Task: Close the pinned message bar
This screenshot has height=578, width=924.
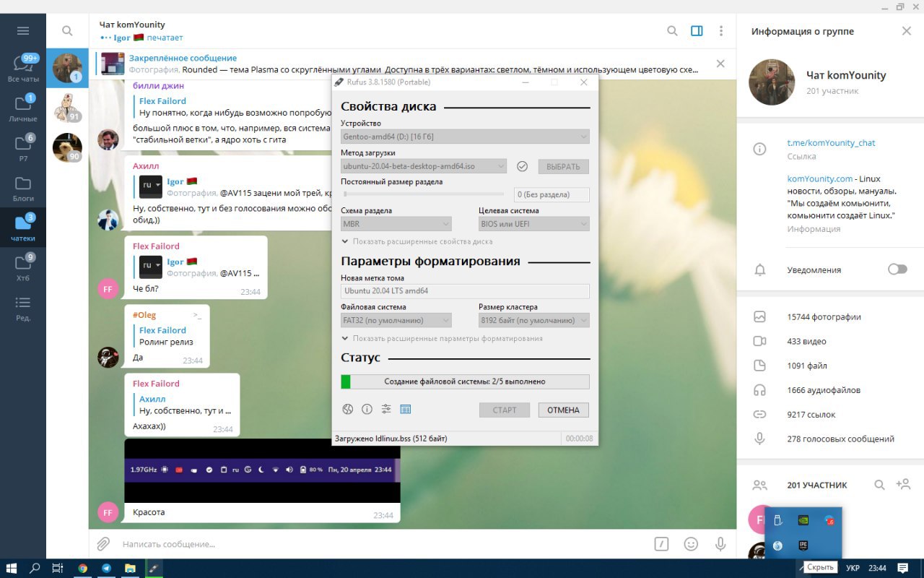Action: [720, 64]
